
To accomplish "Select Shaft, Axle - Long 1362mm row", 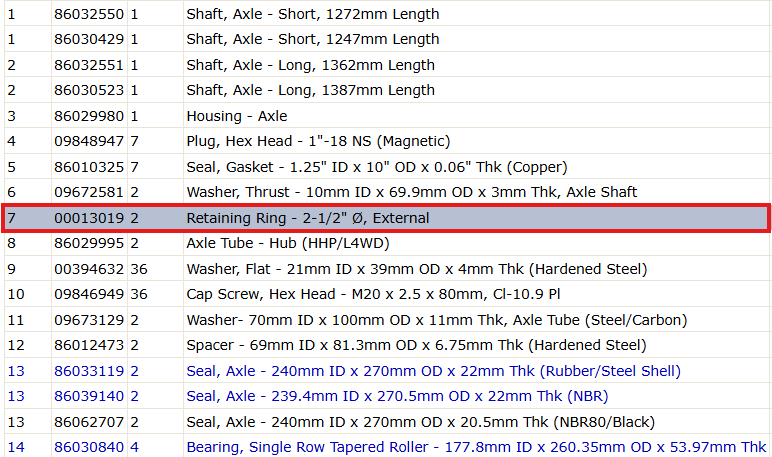I will click(x=386, y=65).
